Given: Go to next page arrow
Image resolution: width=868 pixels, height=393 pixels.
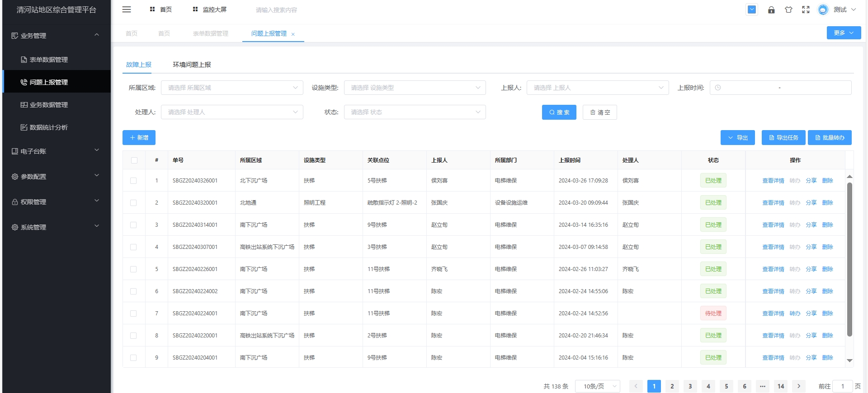Looking at the screenshot, I should coord(799,386).
